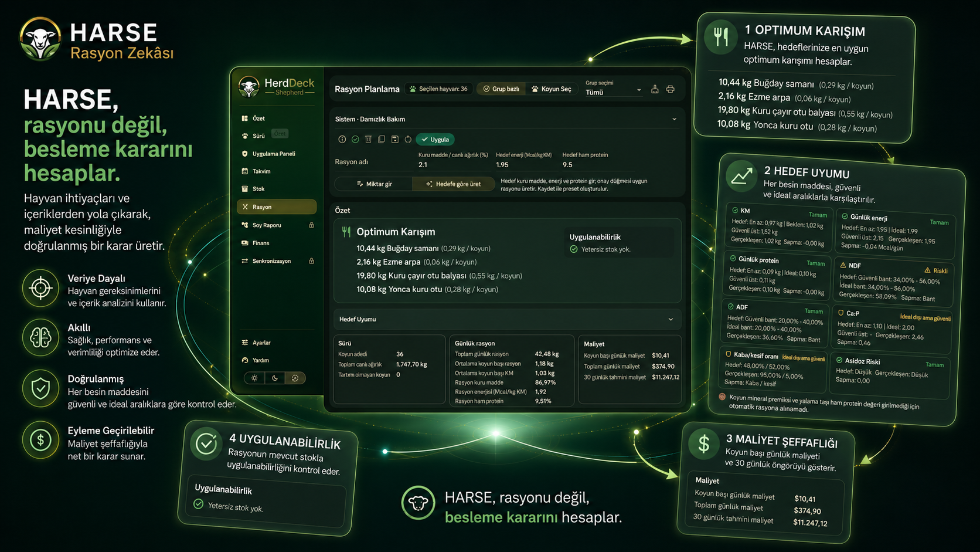Click the sliders icon beside Ayarlar
This screenshot has height=552, width=980.
click(245, 343)
